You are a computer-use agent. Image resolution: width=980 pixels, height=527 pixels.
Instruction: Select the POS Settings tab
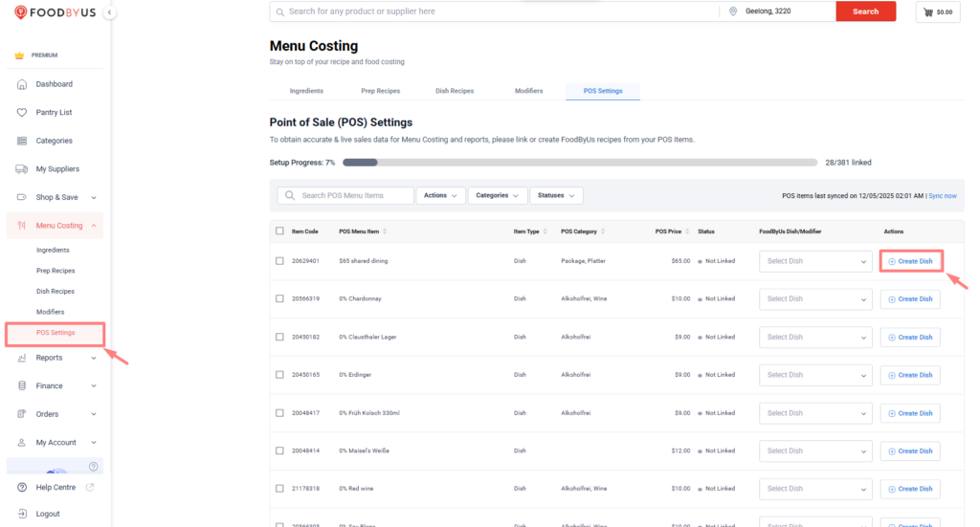pyautogui.click(x=603, y=91)
